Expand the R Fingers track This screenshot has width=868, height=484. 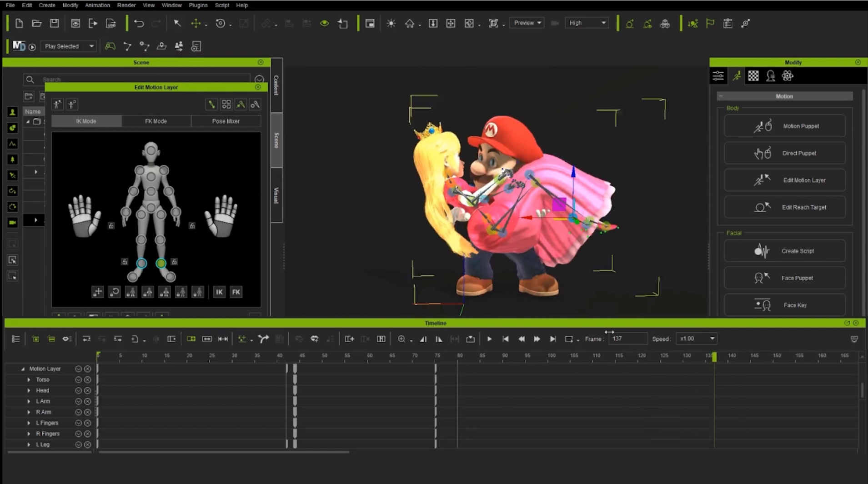point(29,434)
